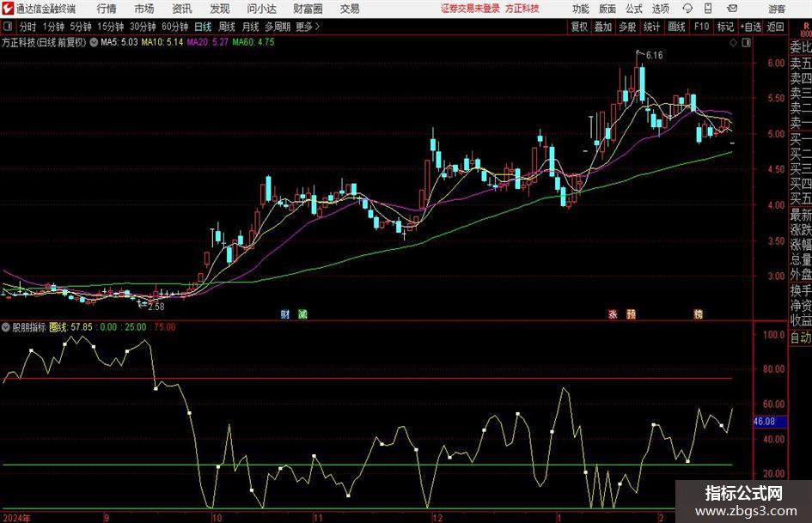
Task: Toggle right info panel icon atop chart
Action: pos(746,43)
